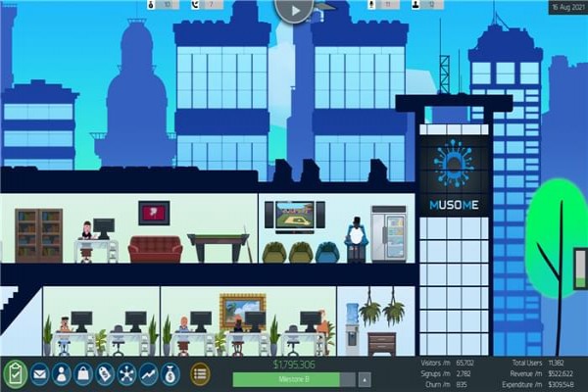The width and height of the screenshot is (588, 392).
Task: Select the water cooler
Action: click(352, 329)
